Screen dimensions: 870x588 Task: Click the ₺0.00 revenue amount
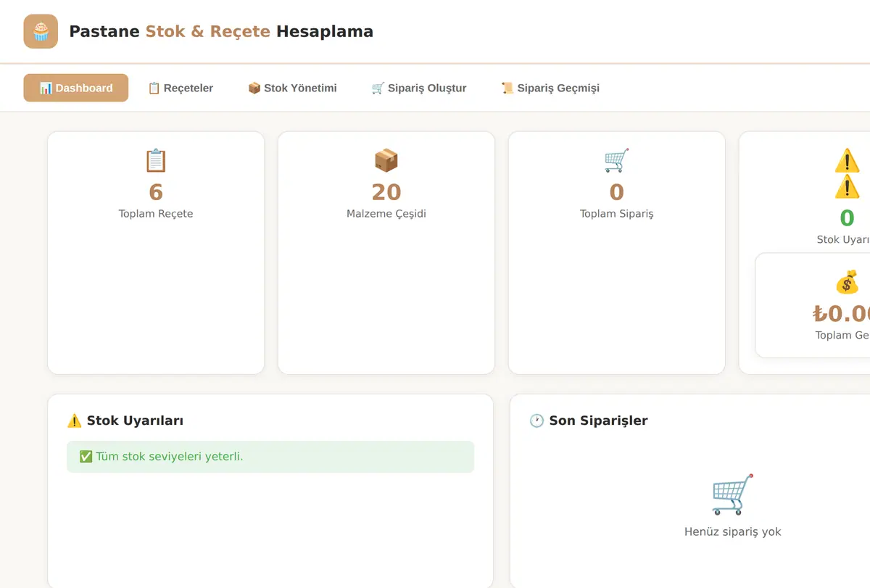842,313
